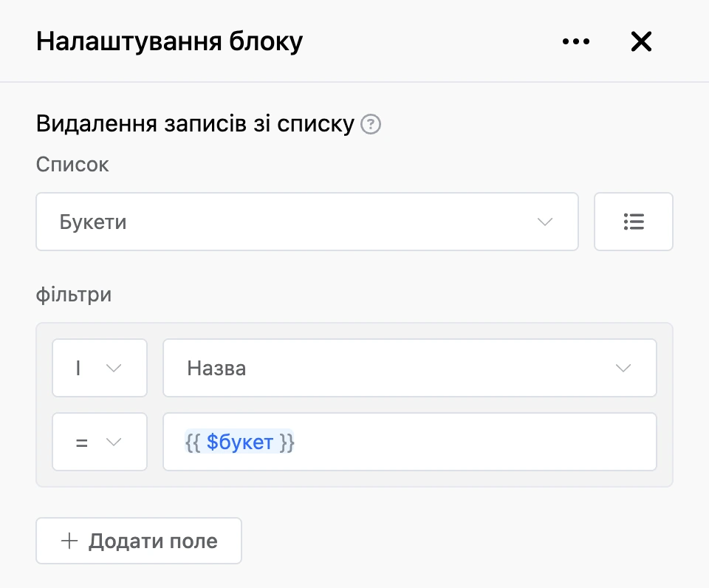
Task: Click the Видалення записів зі списку heading
Action: coord(195,123)
